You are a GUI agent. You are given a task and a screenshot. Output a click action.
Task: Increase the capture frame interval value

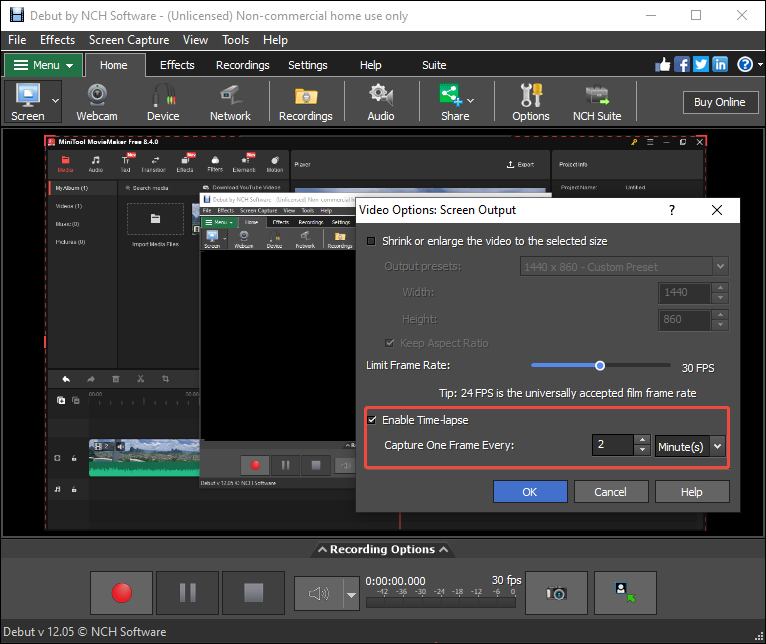click(642, 440)
